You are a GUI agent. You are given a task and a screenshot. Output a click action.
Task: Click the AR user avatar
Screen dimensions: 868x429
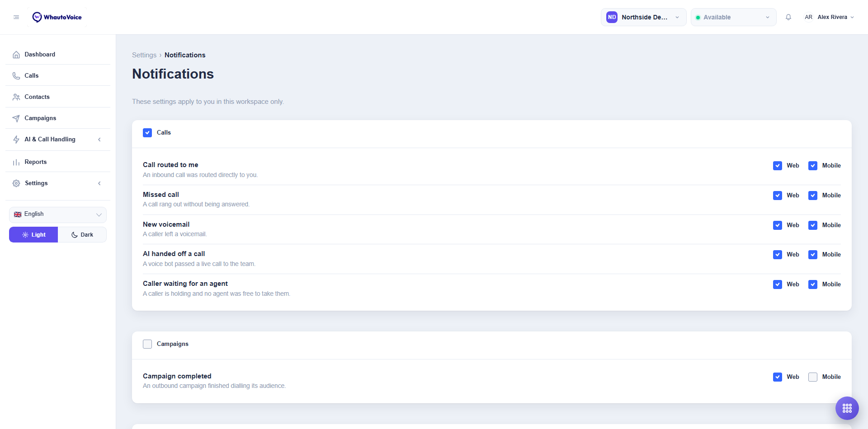click(x=808, y=17)
